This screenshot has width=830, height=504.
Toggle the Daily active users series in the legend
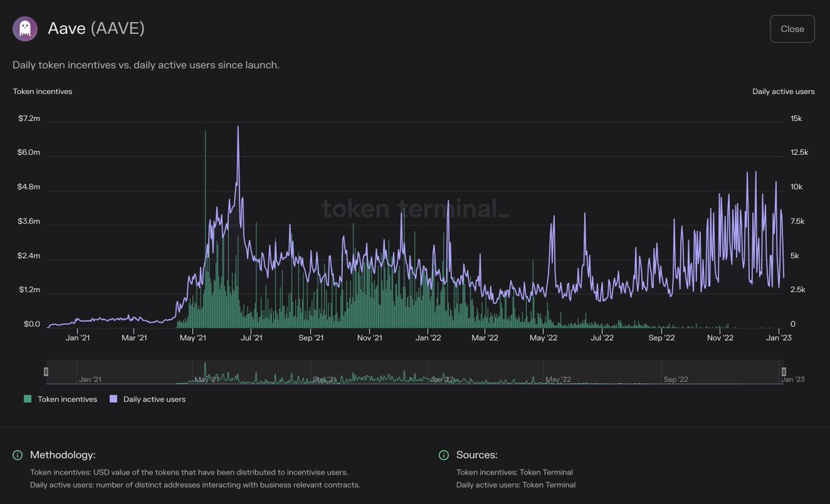(x=147, y=399)
